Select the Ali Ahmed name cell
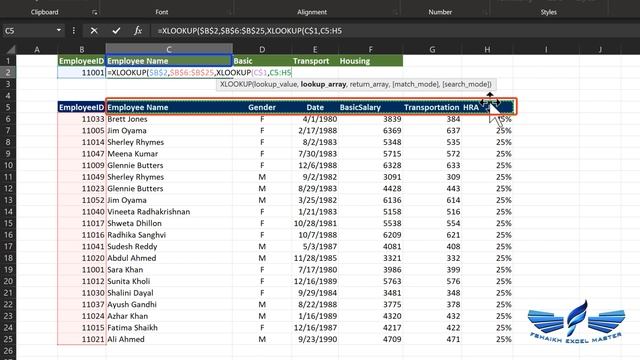This screenshot has width=640, height=360. tap(169, 339)
